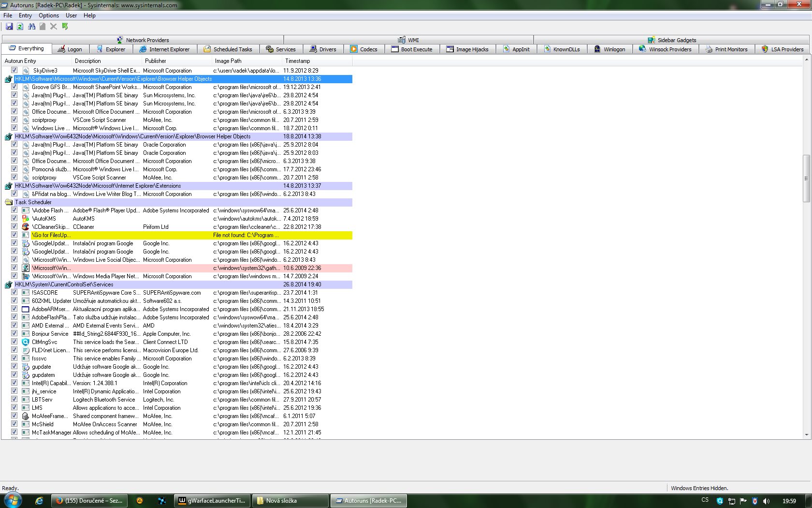Select the 602XML Updater entry

(x=178, y=301)
